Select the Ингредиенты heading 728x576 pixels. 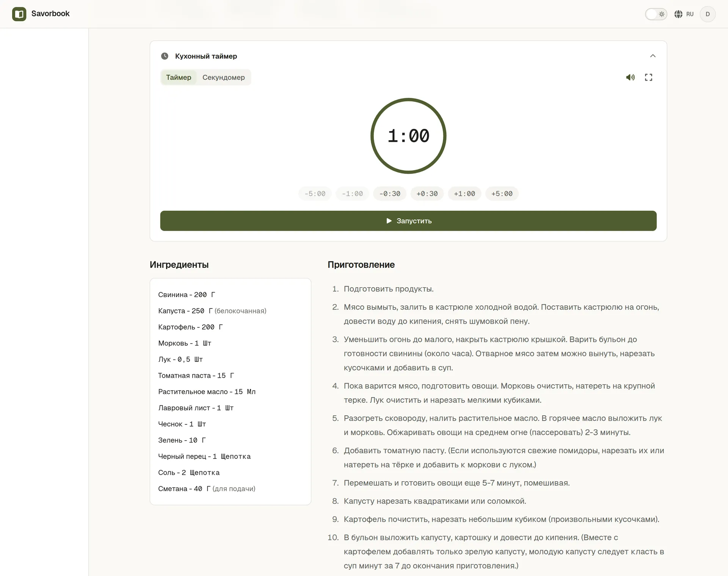click(x=179, y=265)
